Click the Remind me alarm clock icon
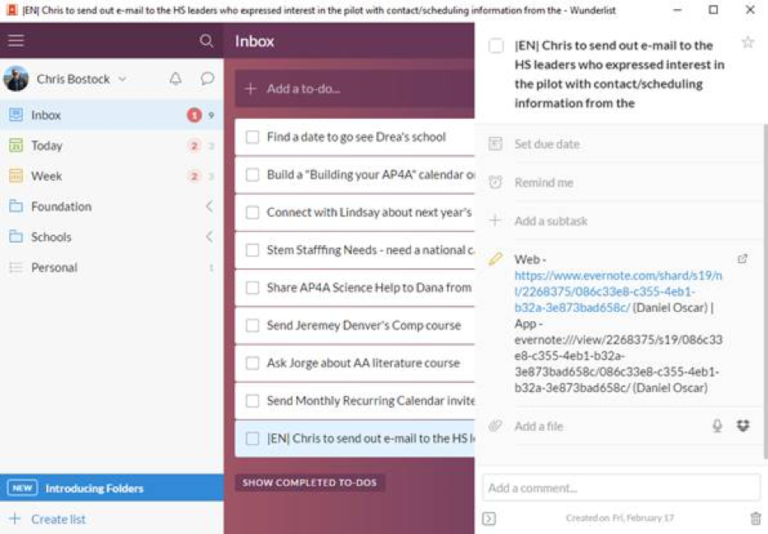 click(495, 182)
